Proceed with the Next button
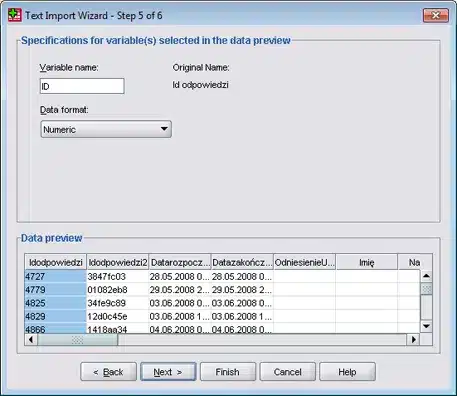457x396 pixels. pos(168,372)
